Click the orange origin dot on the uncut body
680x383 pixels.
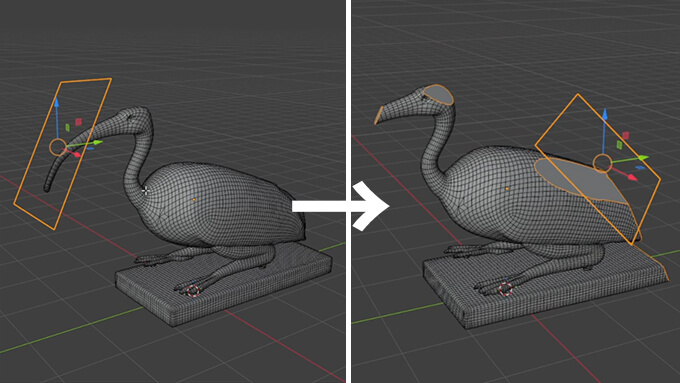194,200
